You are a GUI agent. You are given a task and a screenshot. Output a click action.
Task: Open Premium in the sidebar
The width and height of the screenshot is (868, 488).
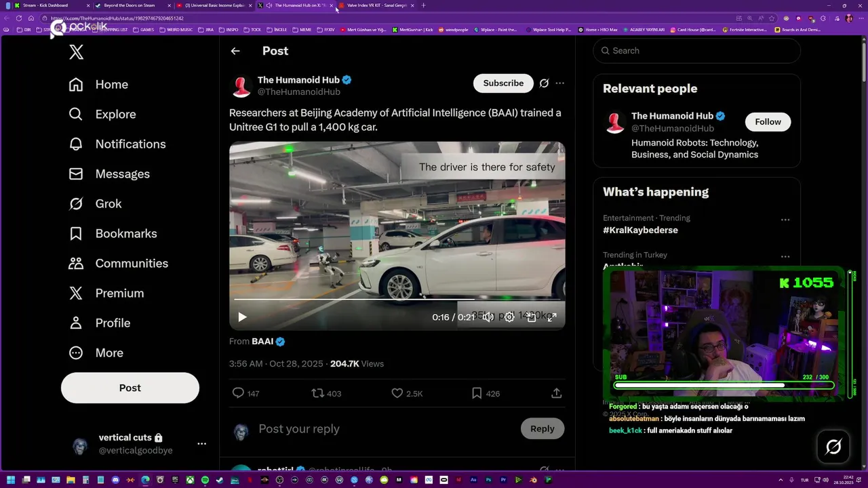(x=106, y=293)
